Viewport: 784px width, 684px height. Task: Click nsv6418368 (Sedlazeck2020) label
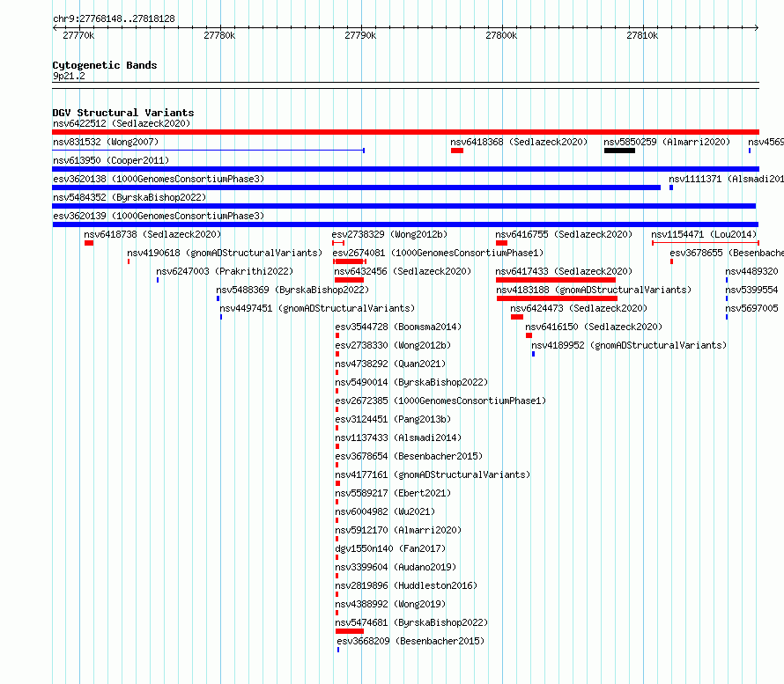(519, 142)
